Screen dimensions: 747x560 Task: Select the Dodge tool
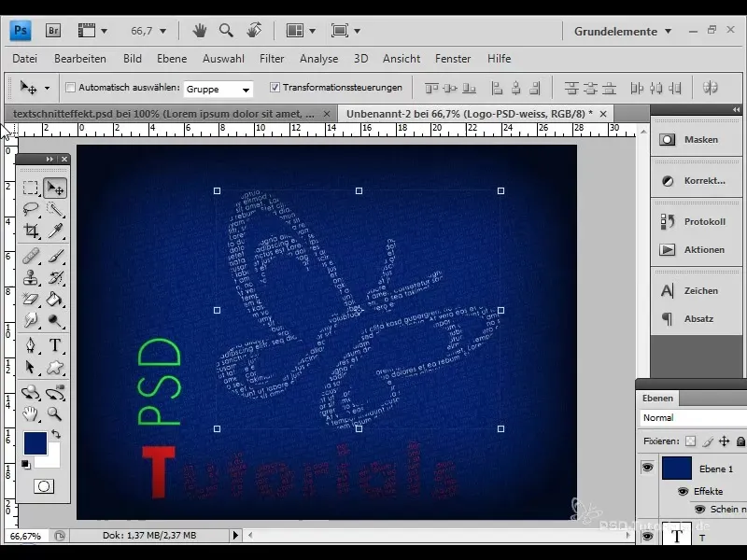point(55,320)
